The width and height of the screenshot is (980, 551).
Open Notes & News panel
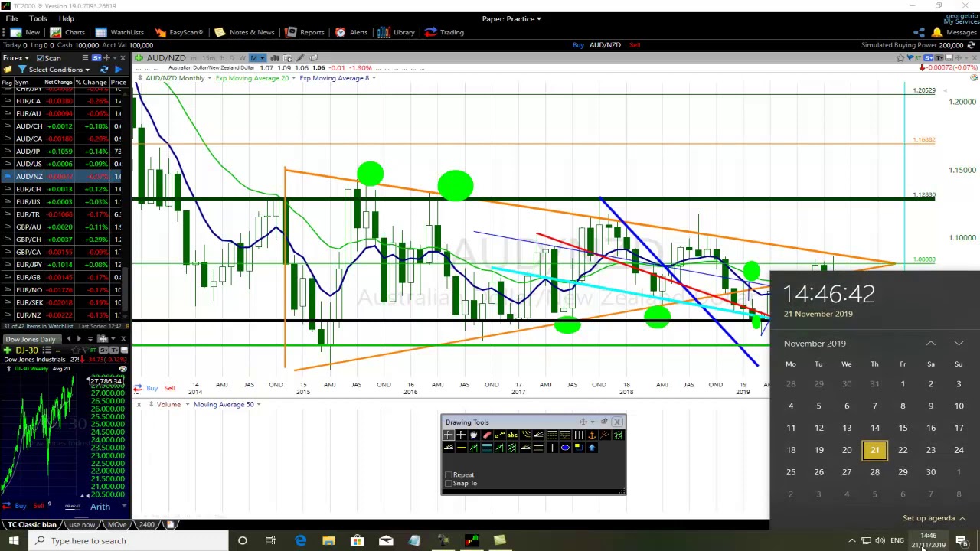pyautogui.click(x=244, y=32)
